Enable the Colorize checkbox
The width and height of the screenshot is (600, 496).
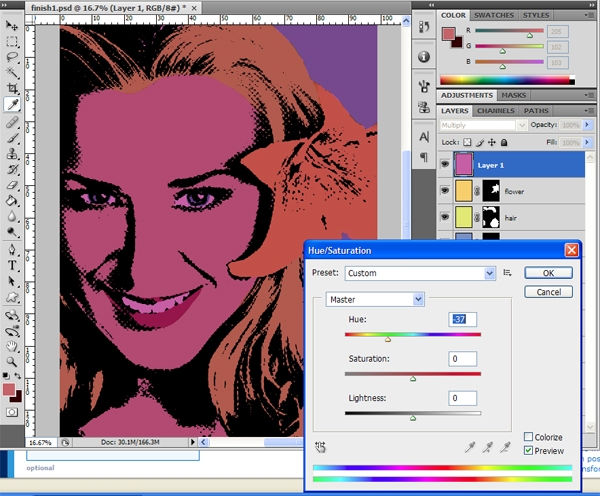[528, 437]
